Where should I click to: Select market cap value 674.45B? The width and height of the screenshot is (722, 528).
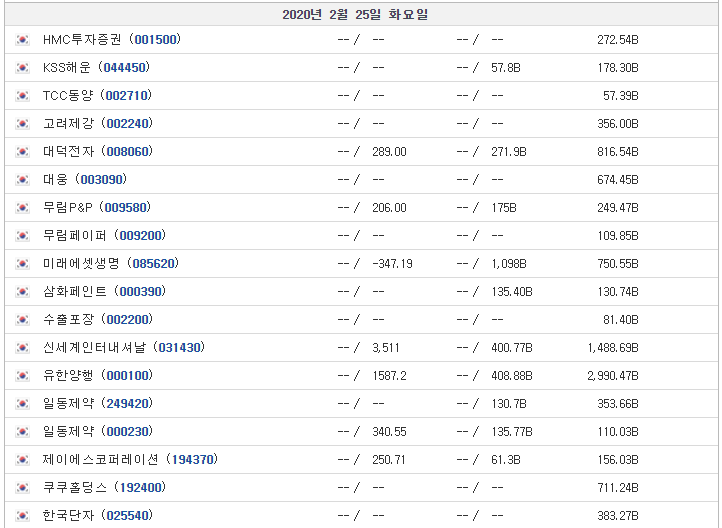(x=617, y=180)
